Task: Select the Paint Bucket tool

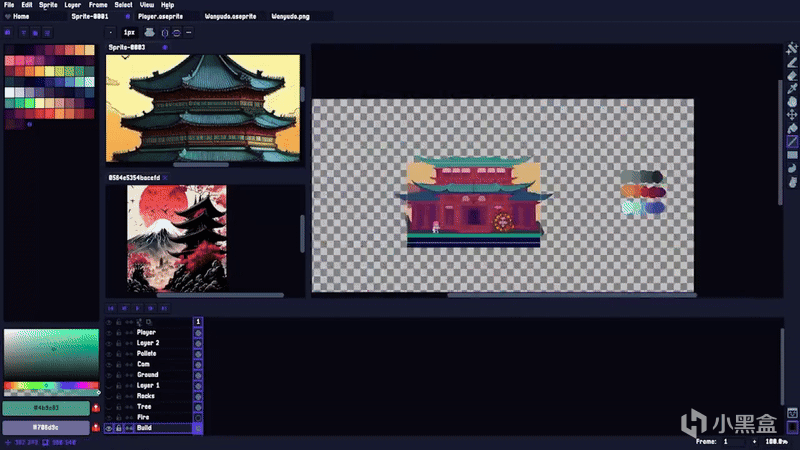Action: (792, 129)
